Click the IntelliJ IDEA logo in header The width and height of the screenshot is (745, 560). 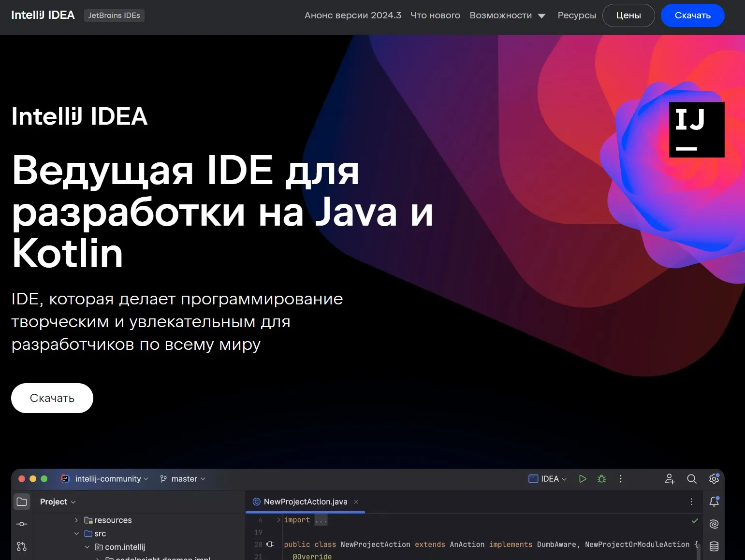pyautogui.click(x=43, y=15)
